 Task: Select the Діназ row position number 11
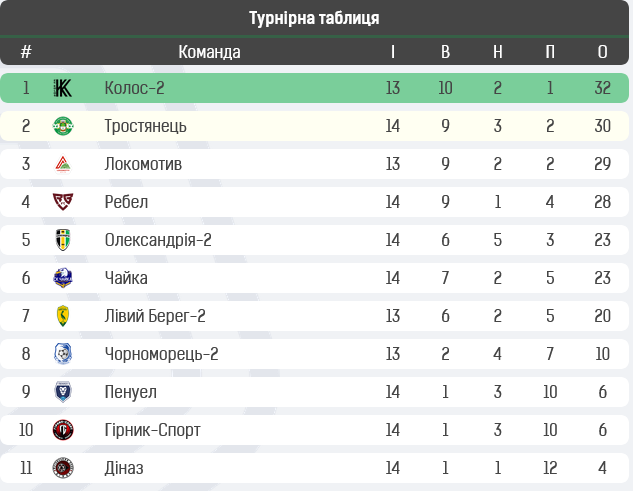point(26,468)
